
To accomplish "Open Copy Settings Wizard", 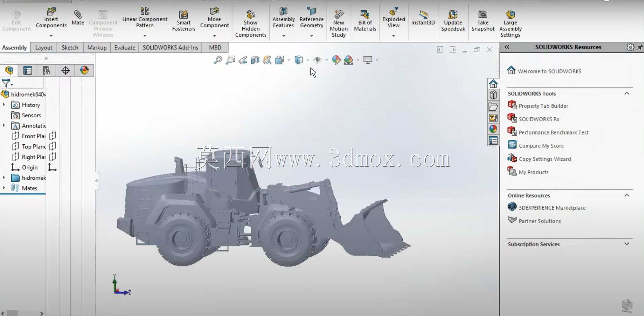I will (x=545, y=159).
